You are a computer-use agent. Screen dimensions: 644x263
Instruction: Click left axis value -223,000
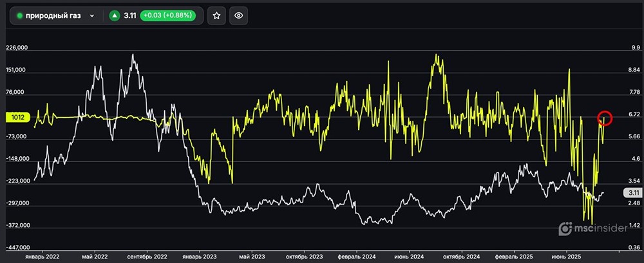click(17, 181)
